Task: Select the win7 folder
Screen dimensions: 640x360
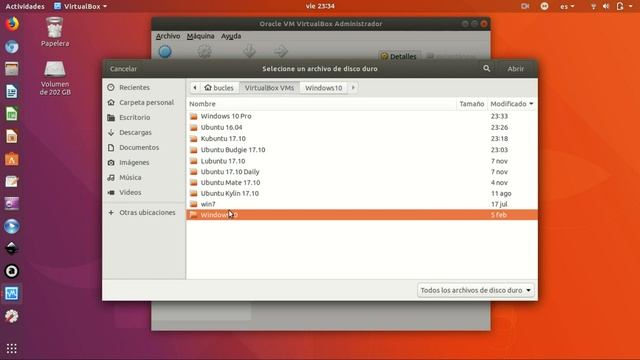Action: 362,204
